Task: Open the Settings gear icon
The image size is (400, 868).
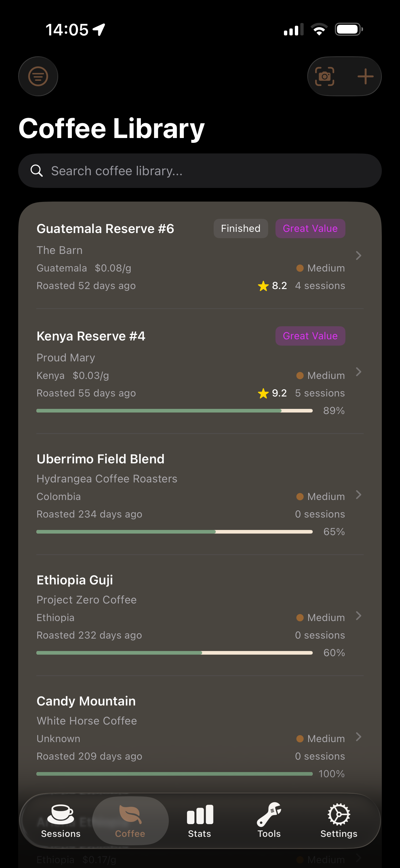Action: (338, 813)
